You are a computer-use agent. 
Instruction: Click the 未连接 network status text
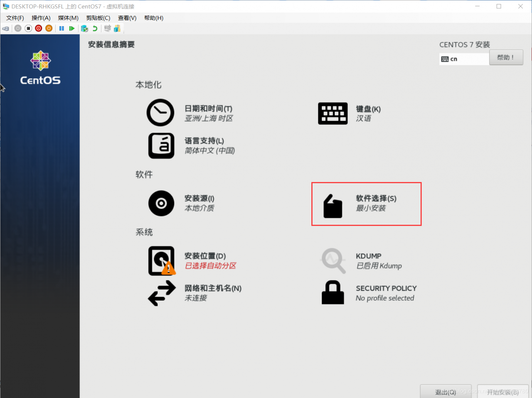click(x=196, y=298)
